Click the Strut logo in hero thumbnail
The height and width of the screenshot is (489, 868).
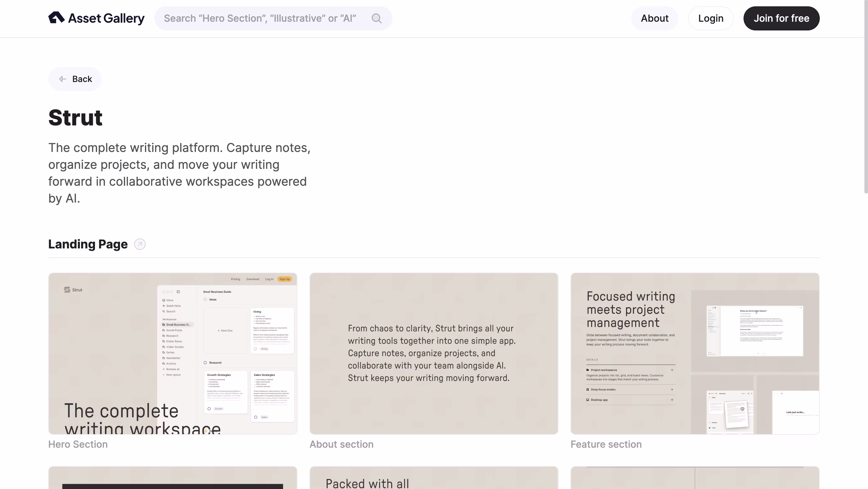click(x=67, y=290)
